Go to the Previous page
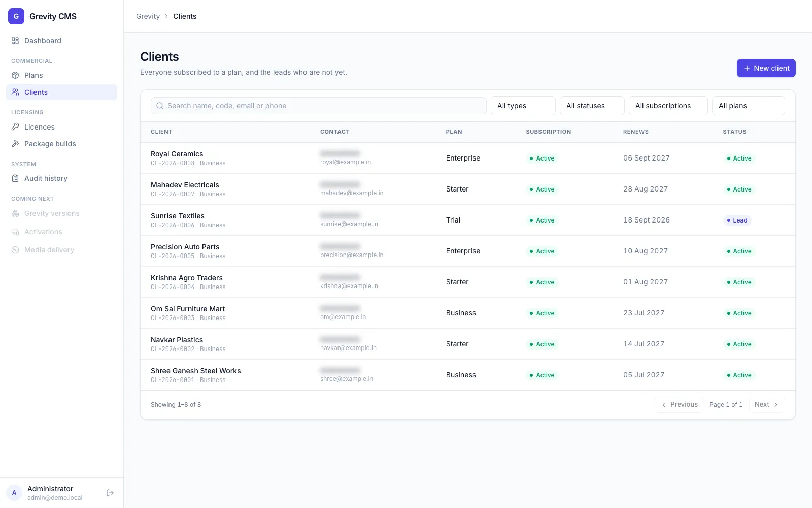Viewport: 812px width, 508px height. click(679, 405)
